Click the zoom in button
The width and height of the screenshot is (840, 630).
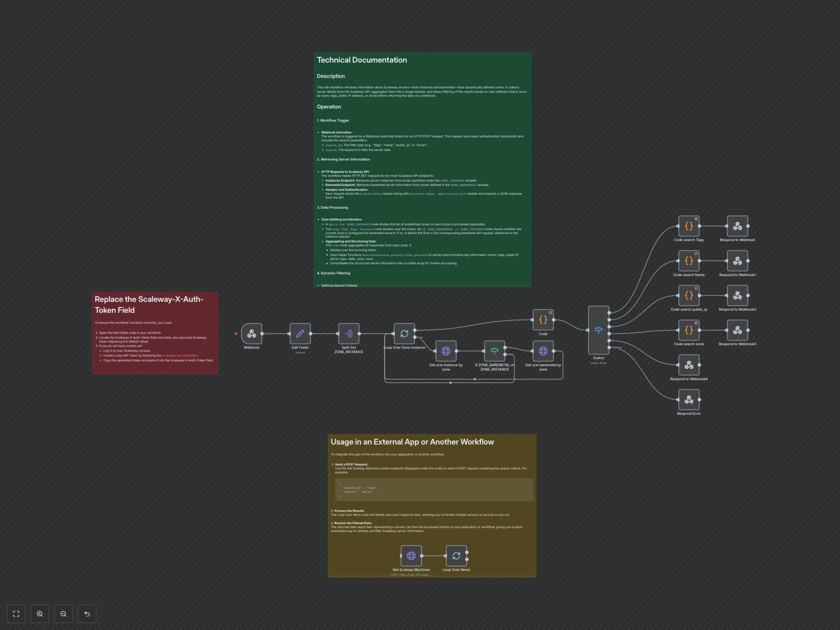pyautogui.click(x=40, y=614)
